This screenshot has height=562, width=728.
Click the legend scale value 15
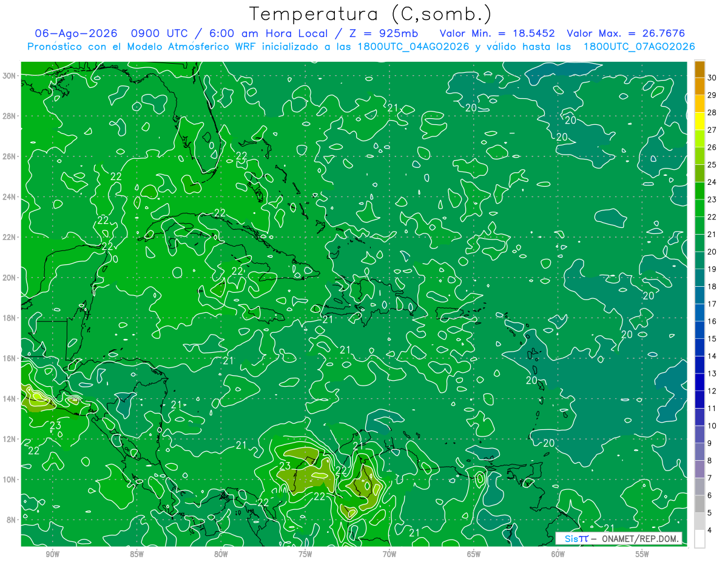point(712,338)
